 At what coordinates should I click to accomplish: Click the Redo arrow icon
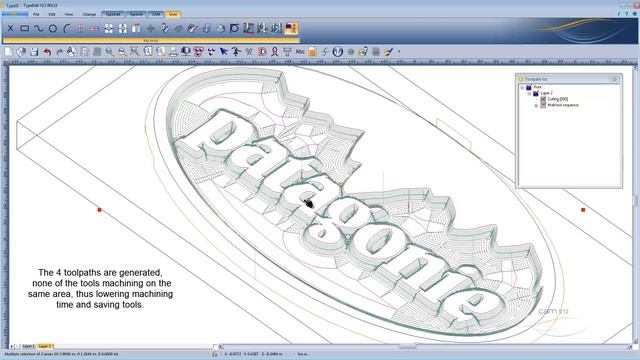pyautogui.click(x=60, y=51)
